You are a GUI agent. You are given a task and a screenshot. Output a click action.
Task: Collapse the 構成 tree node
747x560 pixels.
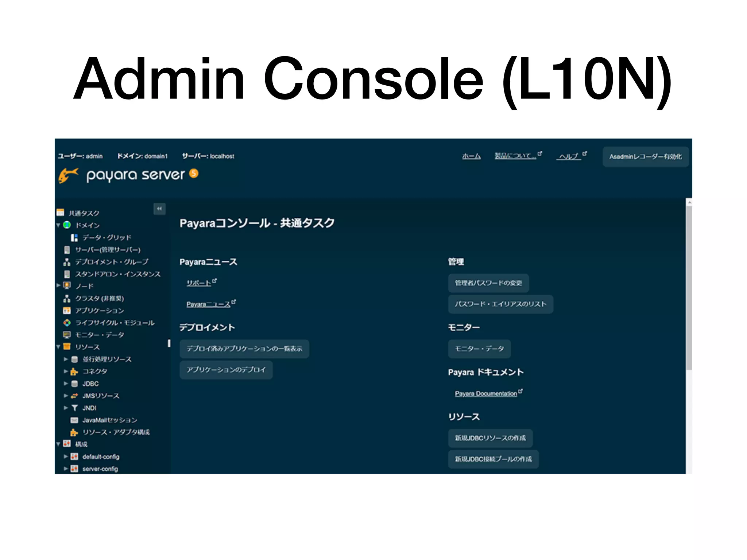pyautogui.click(x=58, y=444)
